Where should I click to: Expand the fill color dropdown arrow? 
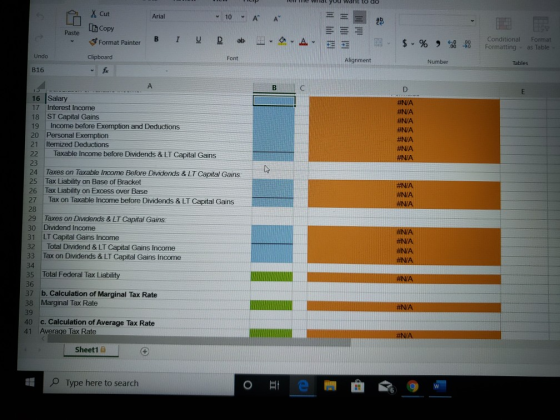tap(292, 42)
